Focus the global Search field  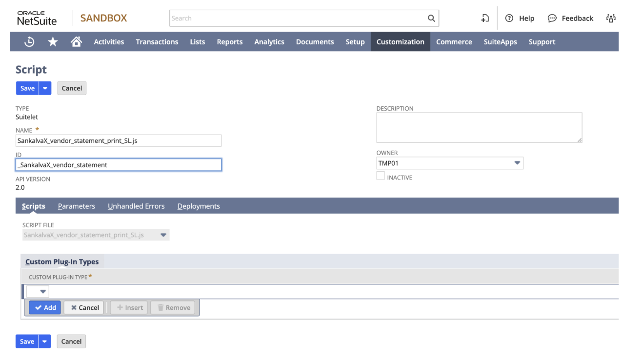[298, 19]
